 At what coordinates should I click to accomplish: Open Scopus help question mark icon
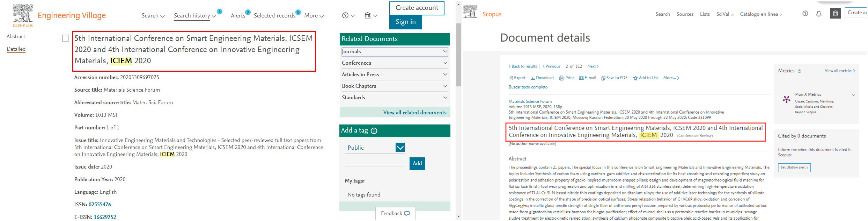[805, 14]
